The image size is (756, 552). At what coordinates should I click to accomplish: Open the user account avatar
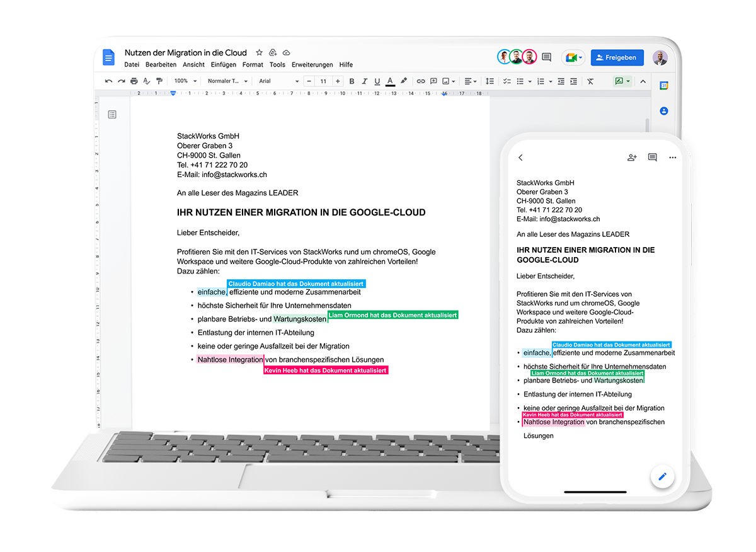coord(660,57)
